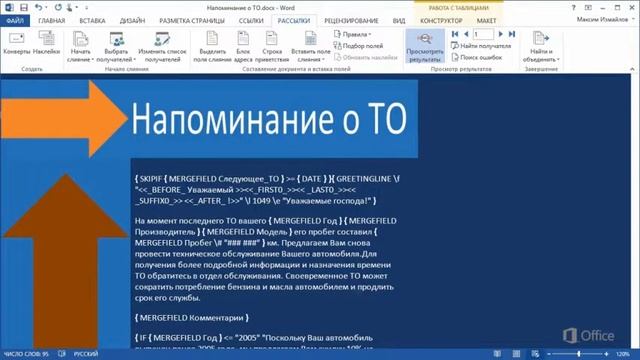Click zoom out minus button
This screenshot has width=640, height=360.
click(549, 354)
